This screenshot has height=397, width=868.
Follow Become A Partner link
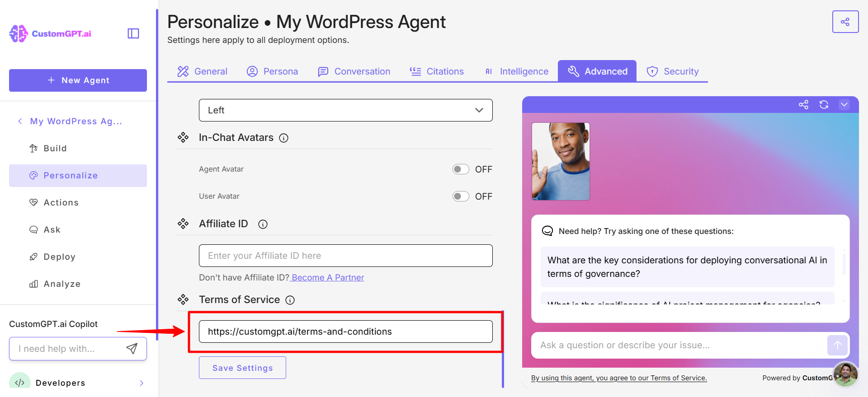coord(328,277)
